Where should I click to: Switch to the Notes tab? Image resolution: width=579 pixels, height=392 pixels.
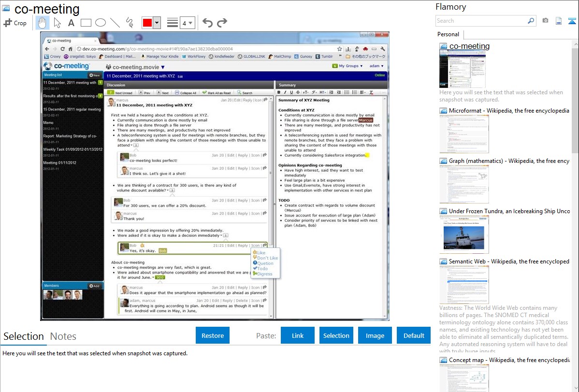tap(63, 336)
